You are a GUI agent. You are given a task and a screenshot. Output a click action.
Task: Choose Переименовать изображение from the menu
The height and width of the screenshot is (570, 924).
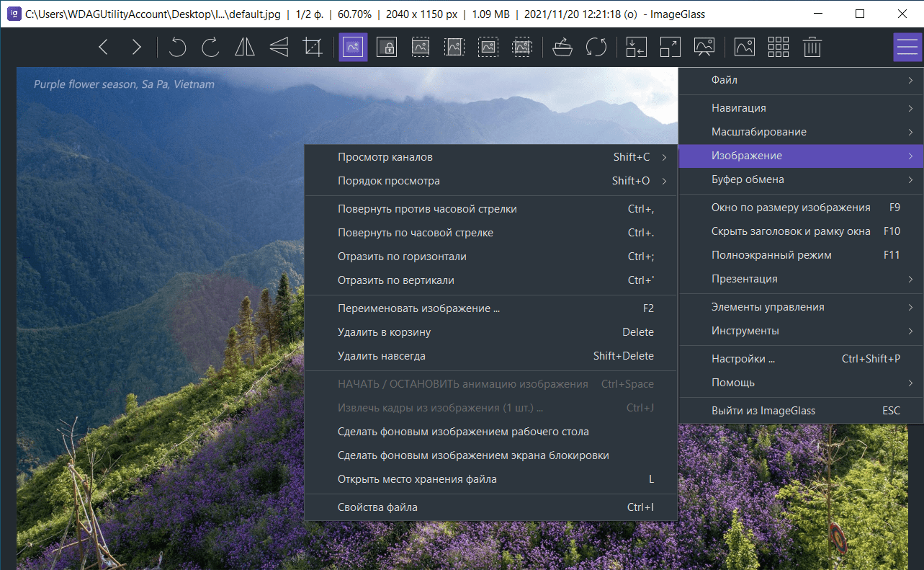(x=490, y=308)
